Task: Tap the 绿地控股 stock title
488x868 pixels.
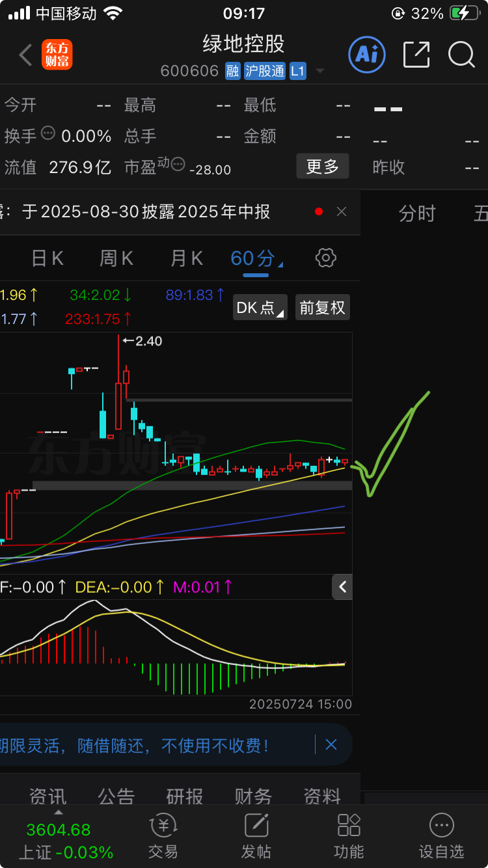Action: point(243,44)
